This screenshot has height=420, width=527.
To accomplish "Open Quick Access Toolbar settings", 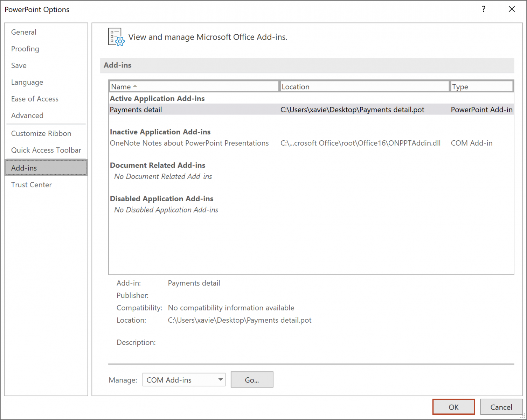I will [46, 150].
